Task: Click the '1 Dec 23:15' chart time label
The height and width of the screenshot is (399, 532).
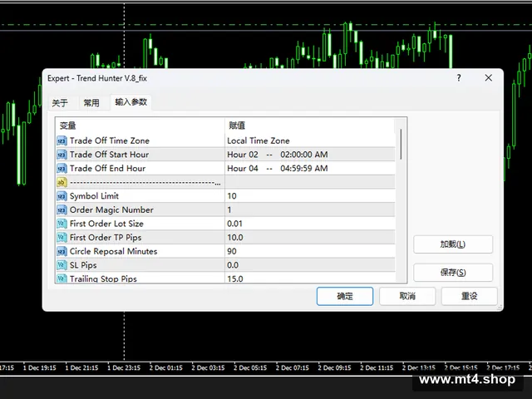Action: 124,367
